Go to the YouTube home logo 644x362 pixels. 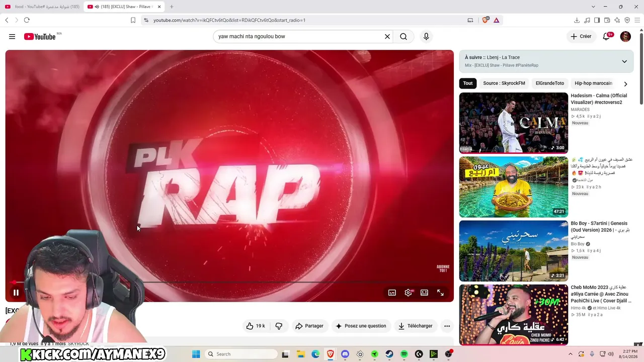point(40,36)
